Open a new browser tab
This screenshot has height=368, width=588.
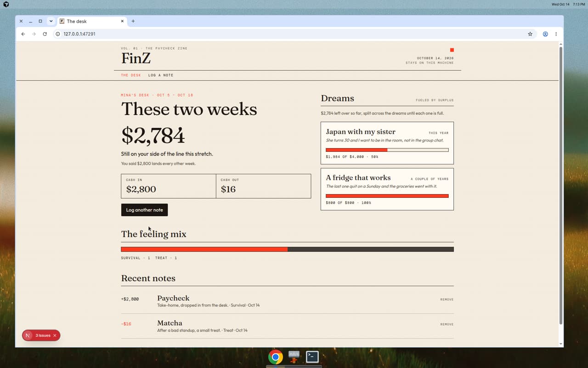(x=133, y=21)
